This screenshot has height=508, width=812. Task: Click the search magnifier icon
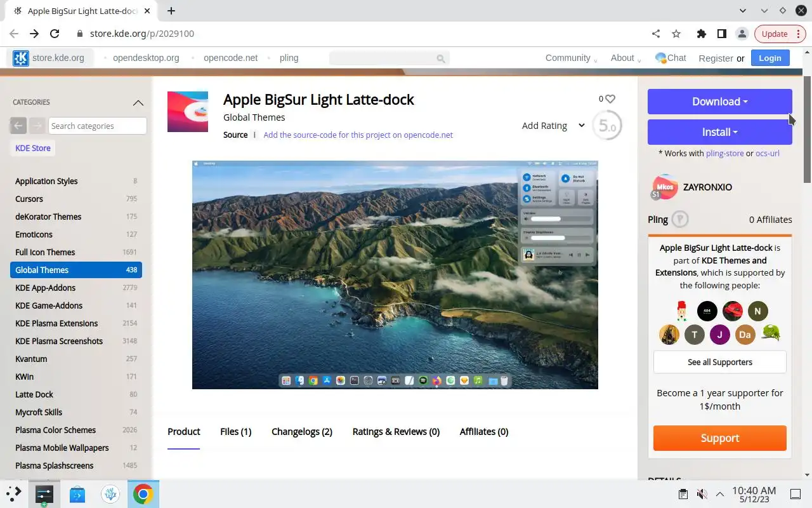pos(441,58)
